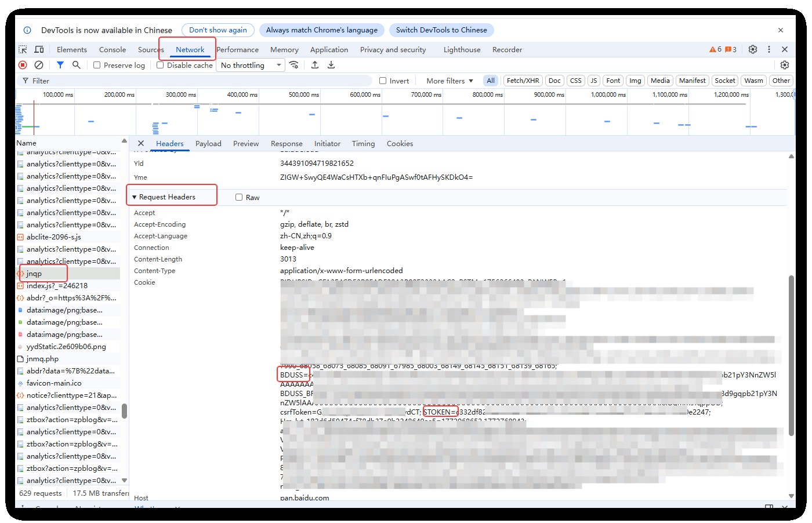812x523 pixels.
Task: Click the clear network log icon
Action: click(x=39, y=65)
